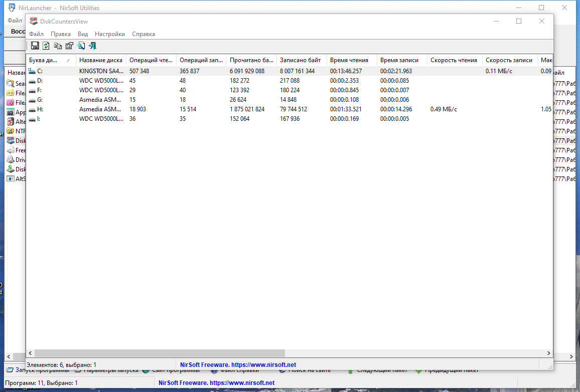The image size is (580, 392).
Task: Click the Save floppy disk toolbar icon
Action: click(35, 46)
